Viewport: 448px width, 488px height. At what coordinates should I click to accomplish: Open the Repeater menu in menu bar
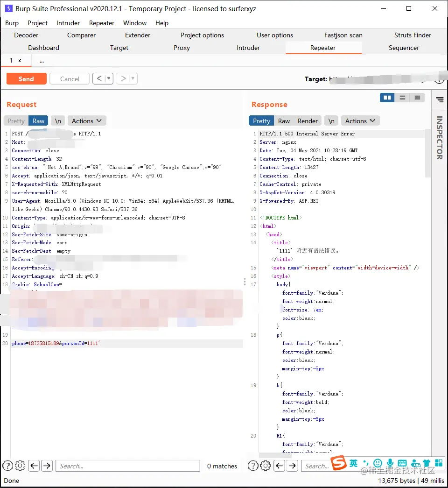pos(102,23)
